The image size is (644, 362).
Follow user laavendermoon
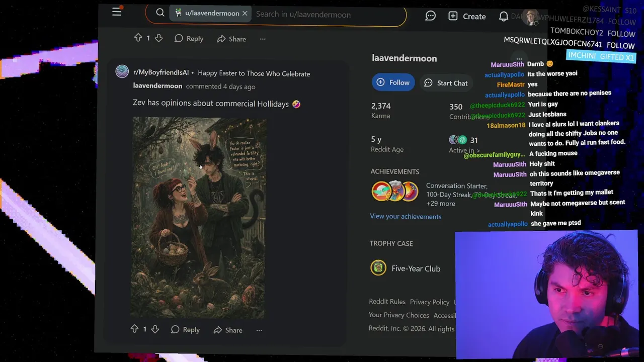[393, 82]
